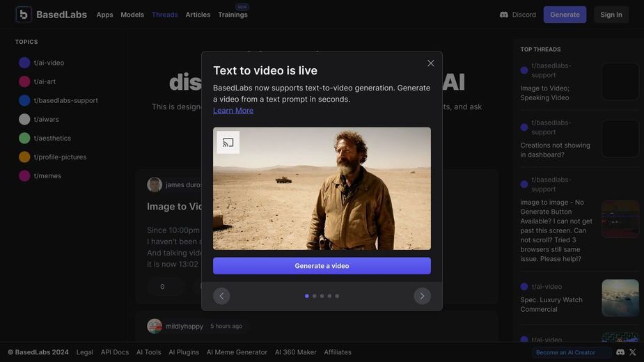The width and height of the screenshot is (644, 362).
Task: Select the last carousel dot
Action: point(337,296)
